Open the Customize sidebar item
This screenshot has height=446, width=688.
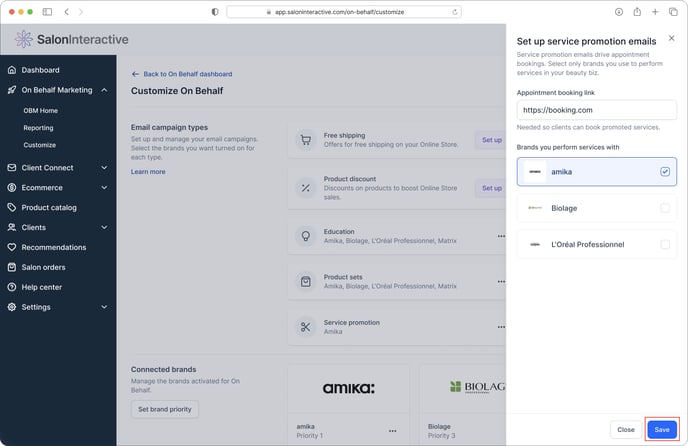point(40,145)
